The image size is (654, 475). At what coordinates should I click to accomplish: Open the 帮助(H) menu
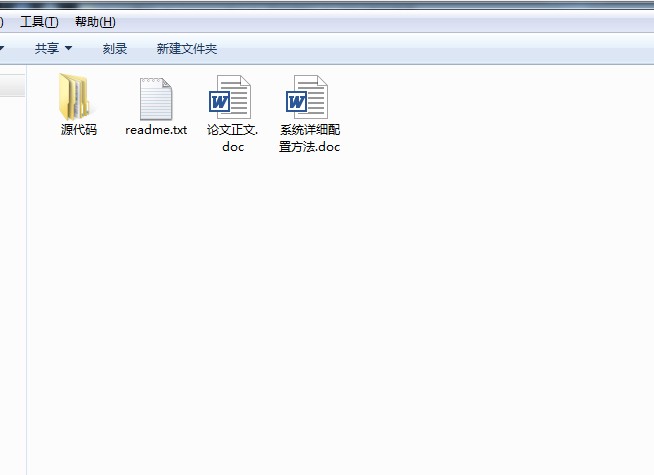[95, 22]
